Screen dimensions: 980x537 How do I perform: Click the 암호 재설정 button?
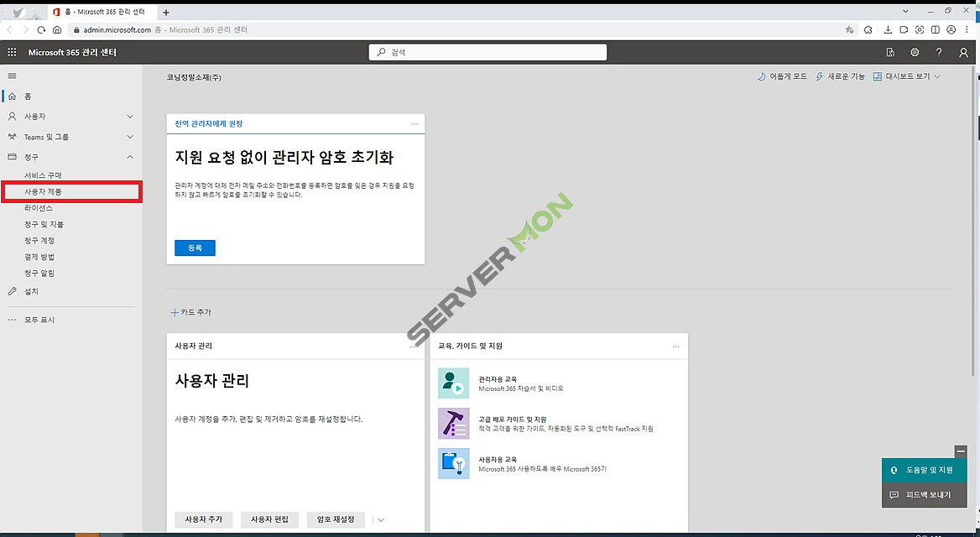(336, 519)
